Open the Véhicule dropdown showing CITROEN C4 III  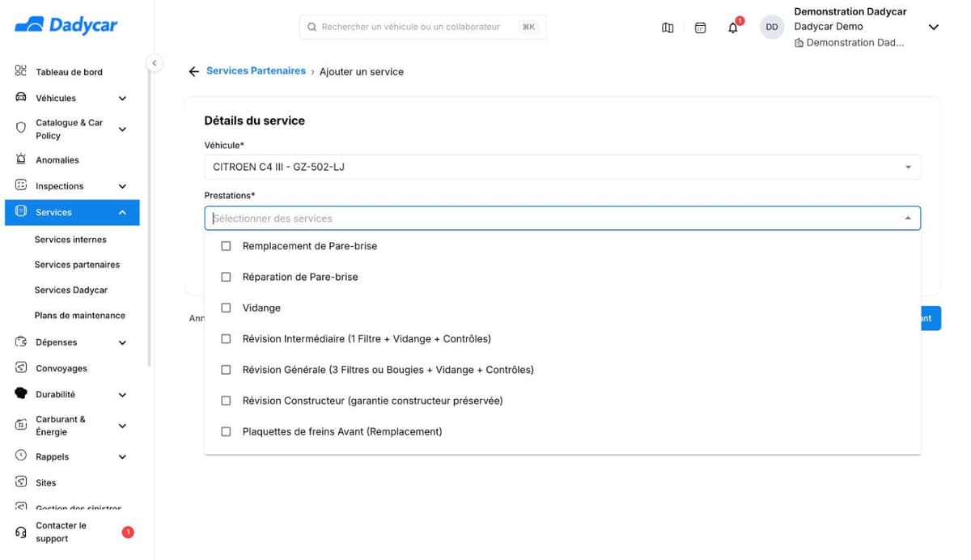[x=562, y=168]
